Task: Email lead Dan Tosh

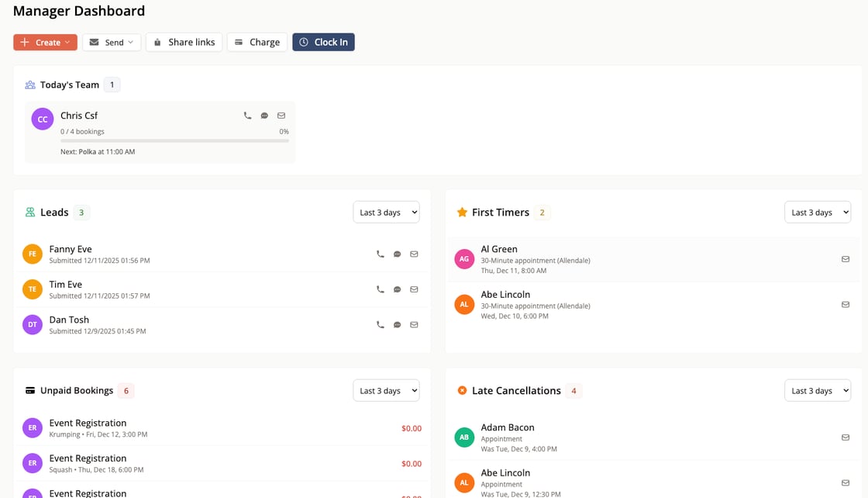Action: coord(414,324)
